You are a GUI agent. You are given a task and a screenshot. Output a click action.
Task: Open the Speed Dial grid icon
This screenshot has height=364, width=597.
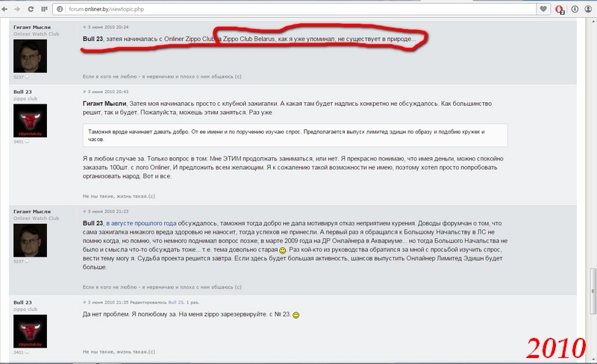pos(44,9)
